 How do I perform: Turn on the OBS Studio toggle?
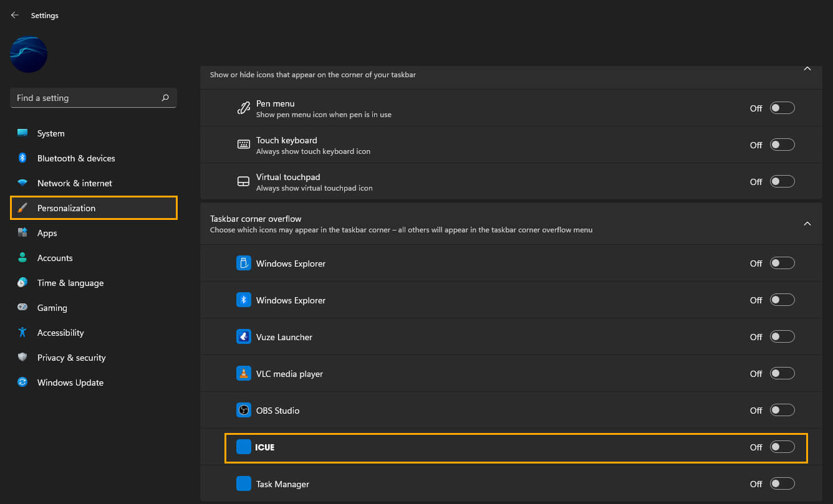[x=782, y=410]
